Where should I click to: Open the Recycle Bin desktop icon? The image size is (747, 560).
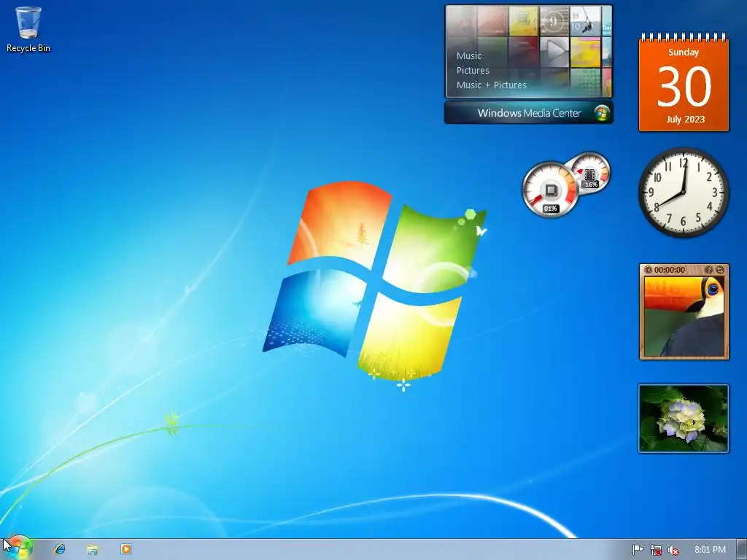click(28, 29)
